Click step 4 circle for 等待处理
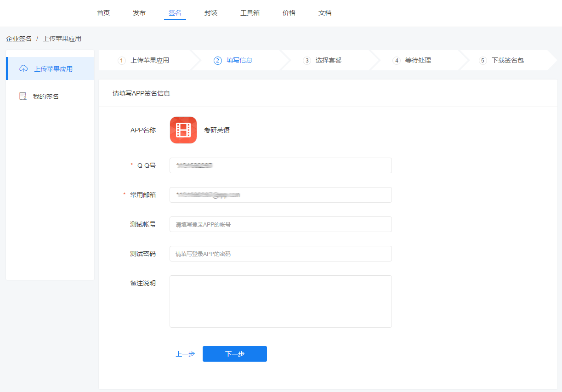 397,61
